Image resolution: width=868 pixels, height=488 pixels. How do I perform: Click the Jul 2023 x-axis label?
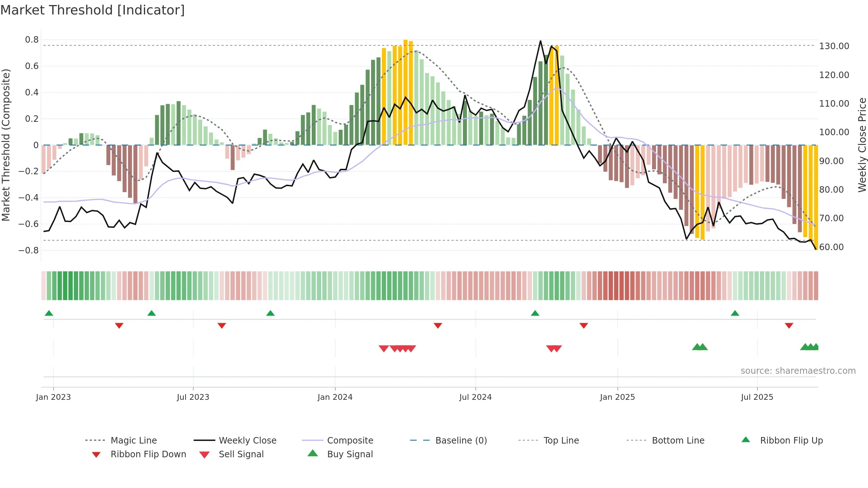(x=193, y=397)
